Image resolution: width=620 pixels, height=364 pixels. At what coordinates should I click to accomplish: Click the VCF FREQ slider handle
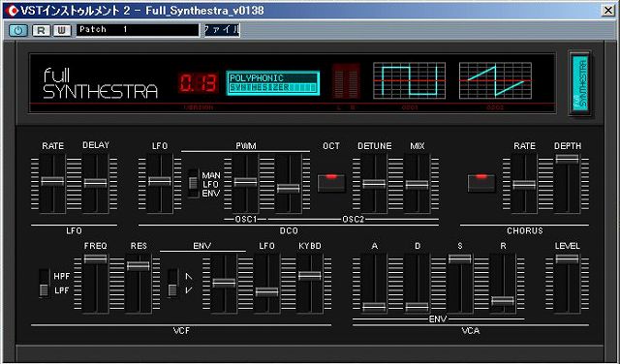coord(95,258)
